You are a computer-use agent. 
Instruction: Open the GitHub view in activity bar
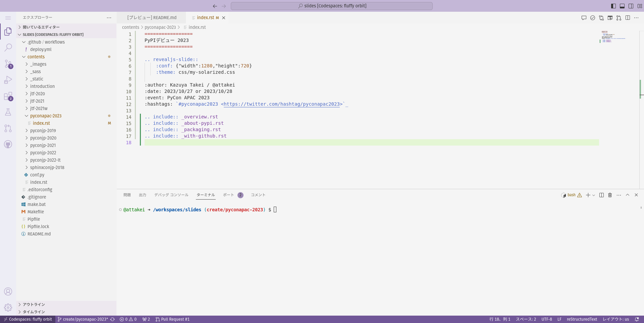pos(8,144)
